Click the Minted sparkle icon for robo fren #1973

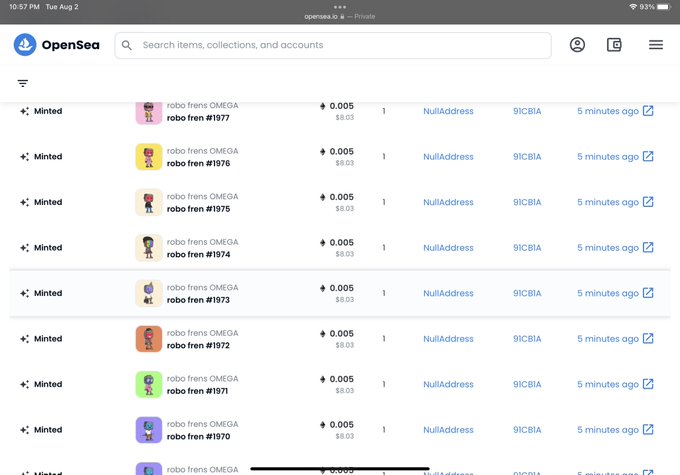[x=24, y=293]
